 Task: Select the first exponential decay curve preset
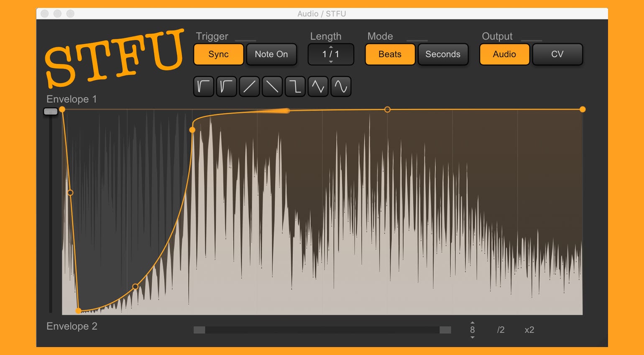(204, 86)
